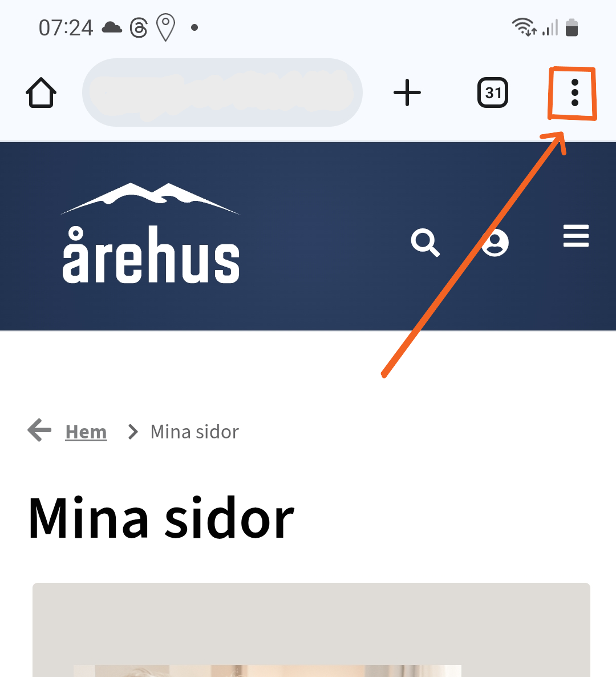The height and width of the screenshot is (677, 616).
Task: Tap the browser home icon
Action: 41,92
